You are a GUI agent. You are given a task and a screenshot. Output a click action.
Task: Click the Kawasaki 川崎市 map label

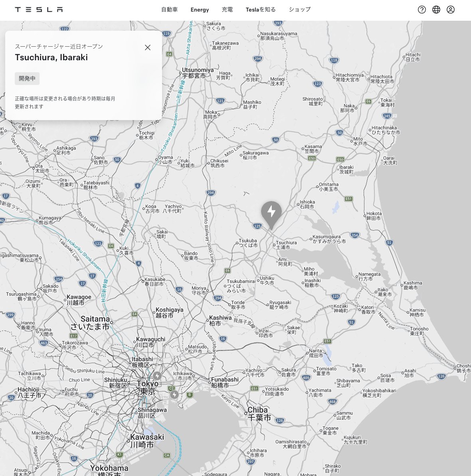147,441
